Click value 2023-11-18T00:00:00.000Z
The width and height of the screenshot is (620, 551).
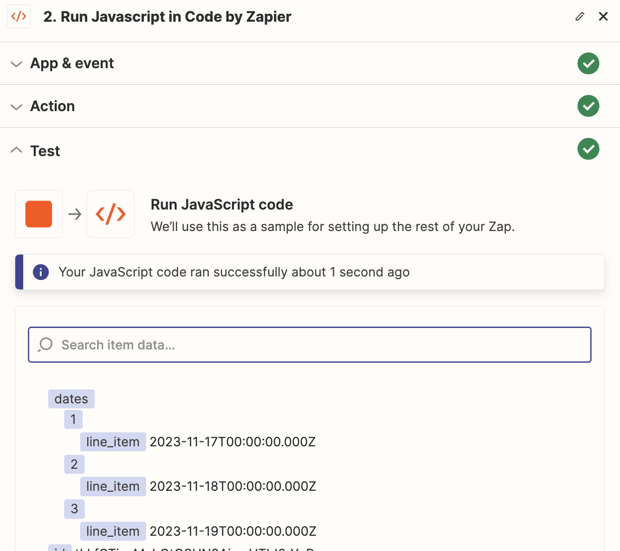(x=233, y=486)
